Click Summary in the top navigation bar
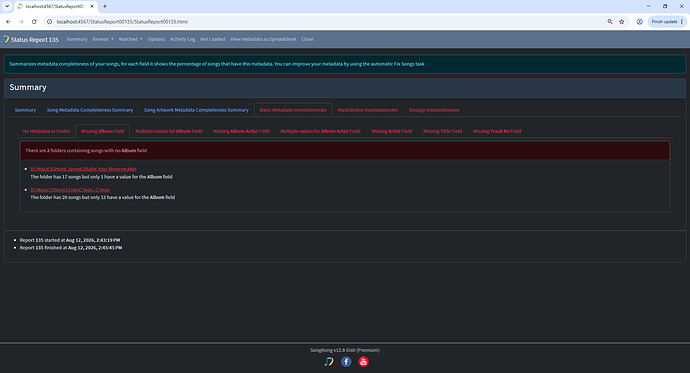The height and width of the screenshot is (373, 690). pos(77,39)
